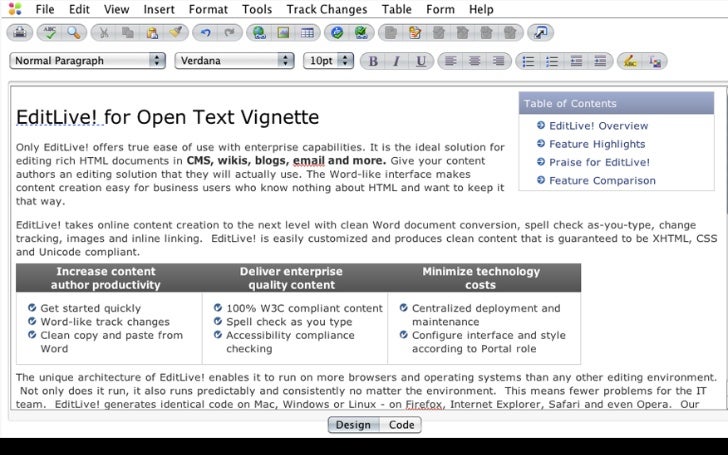Click 'Minimize technology costs' table header
The height and width of the screenshot is (455, 728).
click(x=481, y=278)
